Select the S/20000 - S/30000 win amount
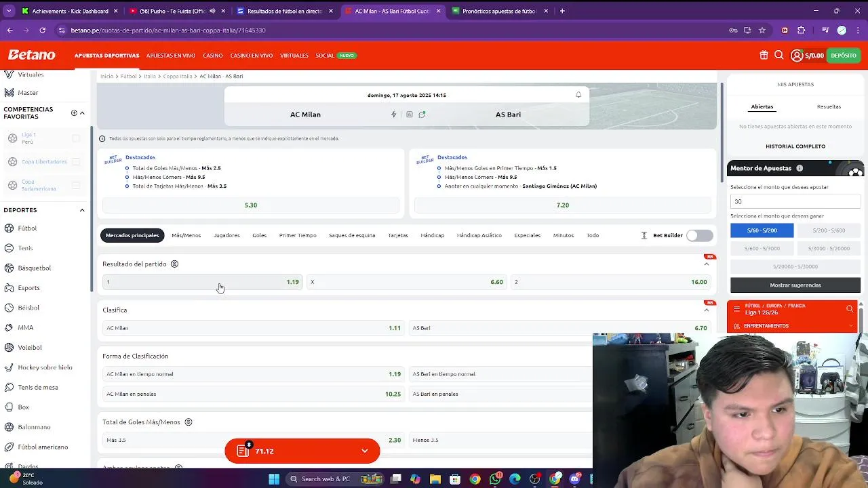This screenshot has width=868, height=488. [x=795, y=266]
